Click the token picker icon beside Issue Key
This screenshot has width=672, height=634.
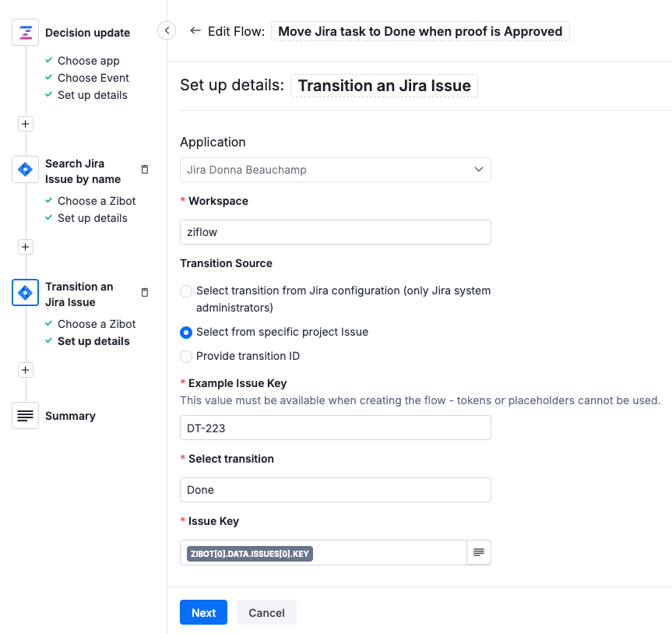tap(479, 552)
